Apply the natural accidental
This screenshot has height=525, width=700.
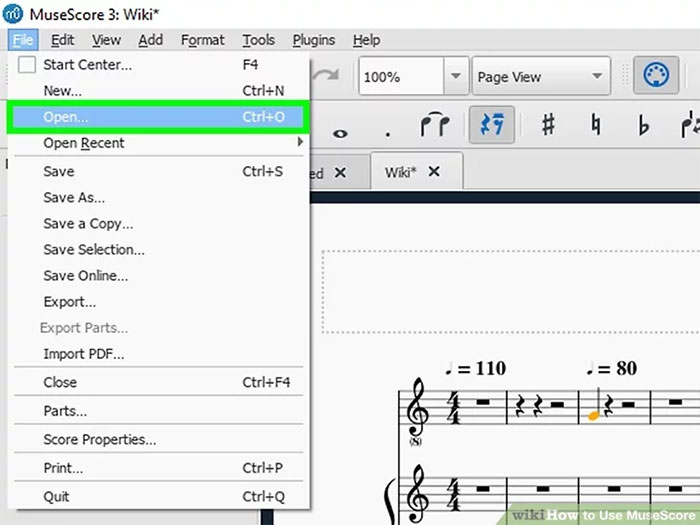596,126
